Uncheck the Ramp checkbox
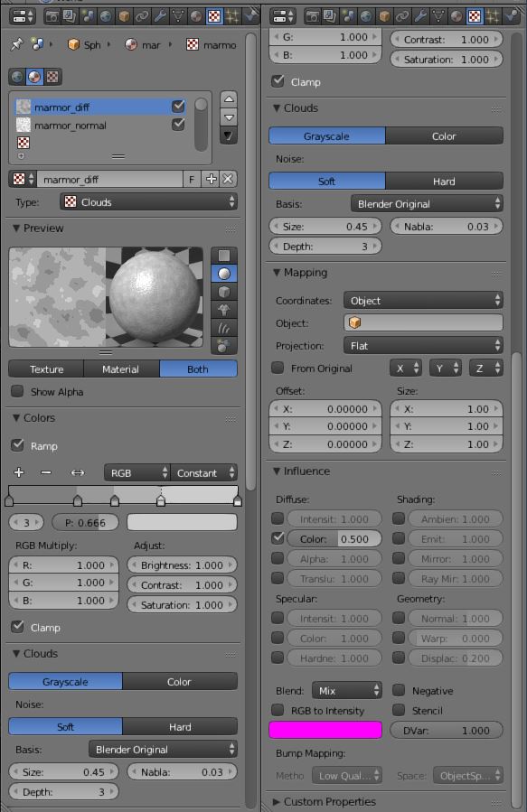Screen dimensions: 527x812 [17, 445]
